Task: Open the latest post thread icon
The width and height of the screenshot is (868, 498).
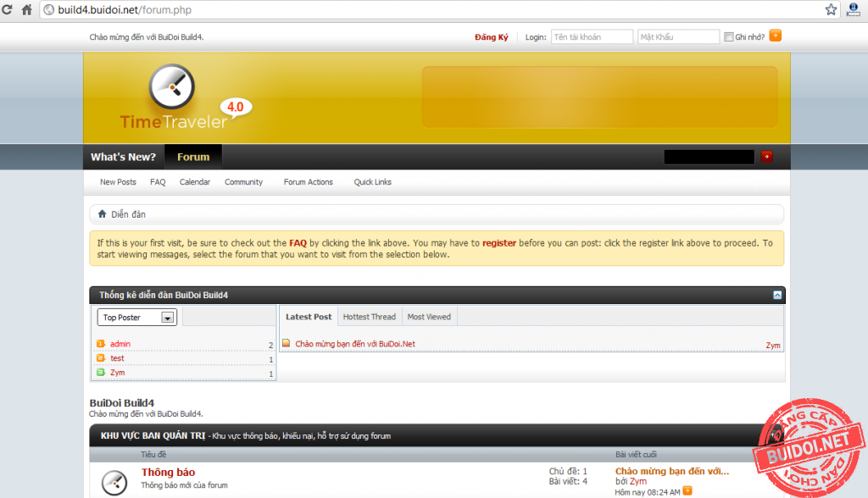Action: [287, 344]
